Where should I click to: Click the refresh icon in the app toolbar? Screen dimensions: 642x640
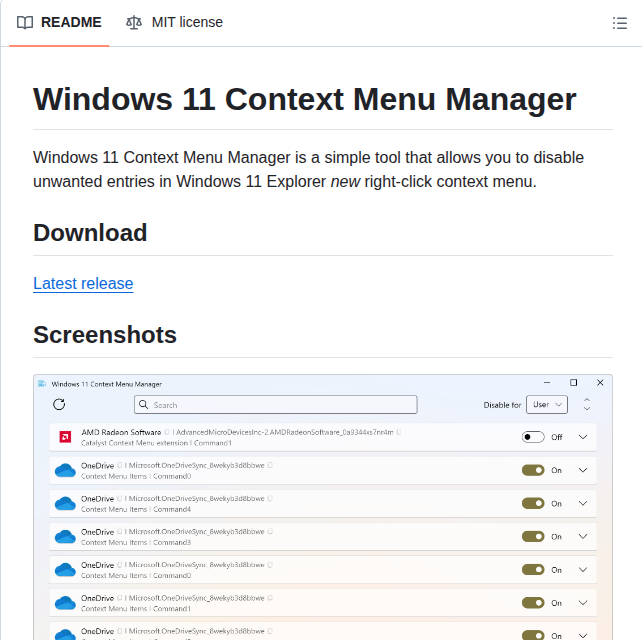pyautogui.click(x=59, y=405)
